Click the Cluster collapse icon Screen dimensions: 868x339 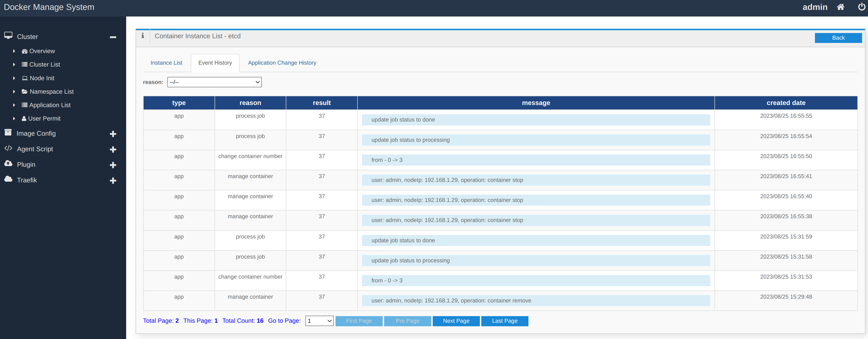113,37
